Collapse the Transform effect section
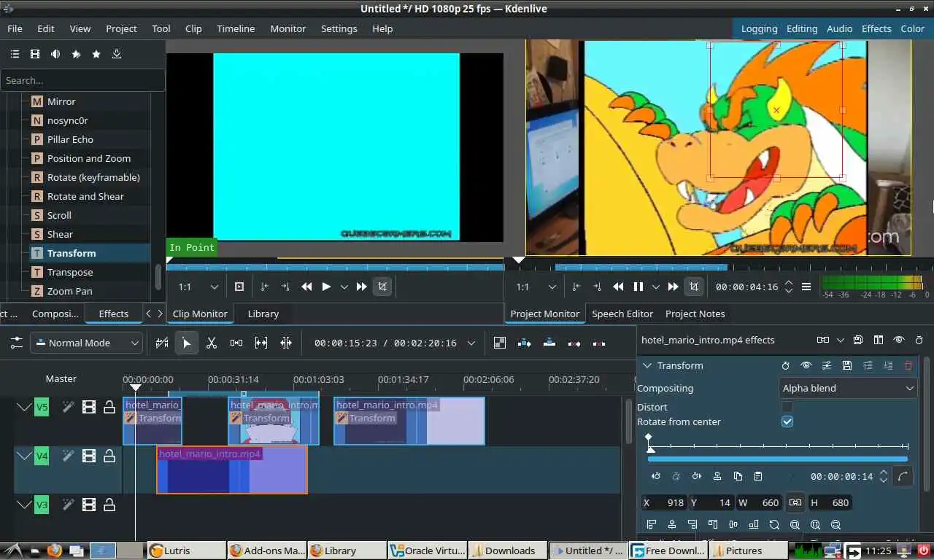The image size is (934, 560). click(647, 365)
